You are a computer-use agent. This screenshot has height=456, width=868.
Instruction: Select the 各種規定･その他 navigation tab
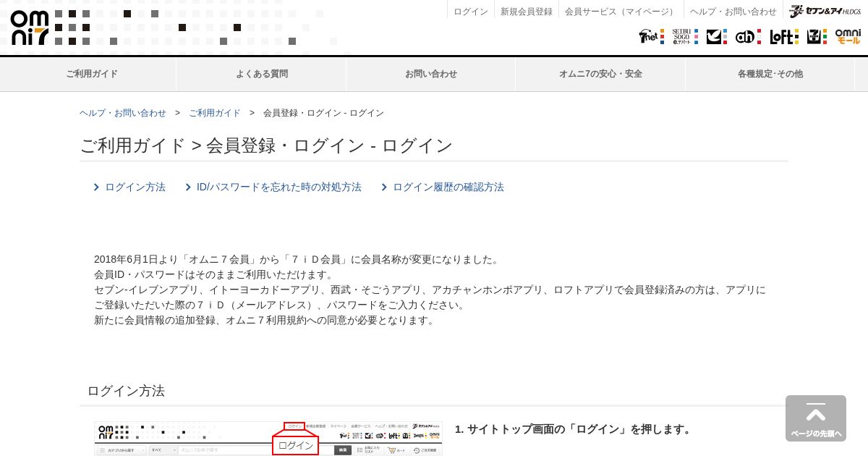click(770, 74)
